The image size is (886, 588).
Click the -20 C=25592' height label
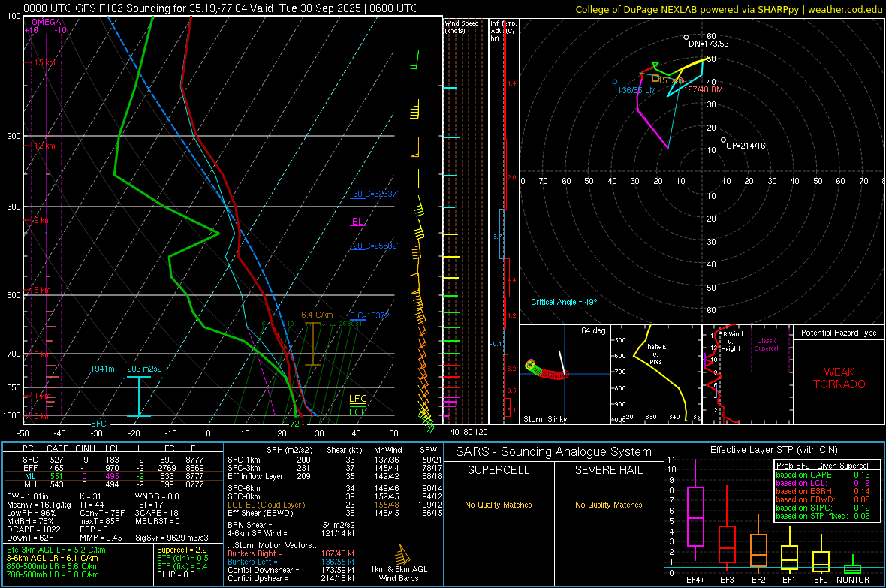[x=373, y=246]
